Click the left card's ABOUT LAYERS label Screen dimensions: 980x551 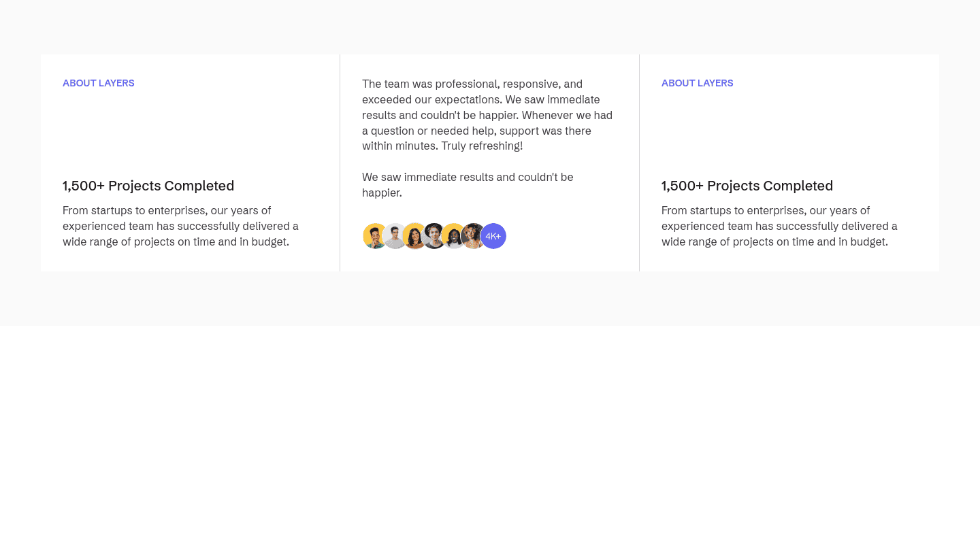click(99, 83)
